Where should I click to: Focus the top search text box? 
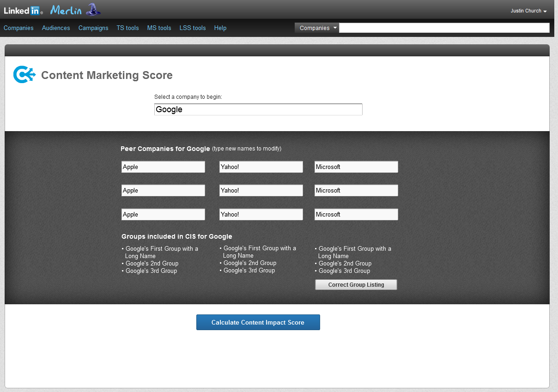pyautogui.click(x=444, y=28)
